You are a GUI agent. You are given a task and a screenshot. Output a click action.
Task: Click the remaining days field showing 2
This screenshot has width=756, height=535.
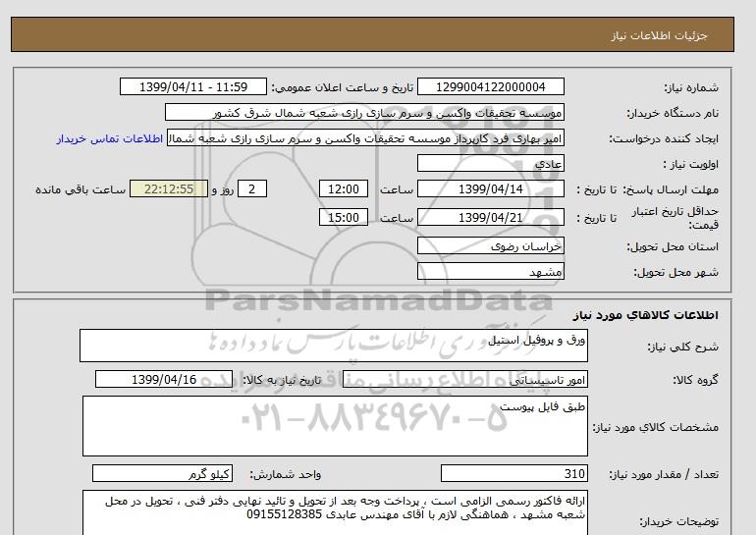[x=252, y=188]
